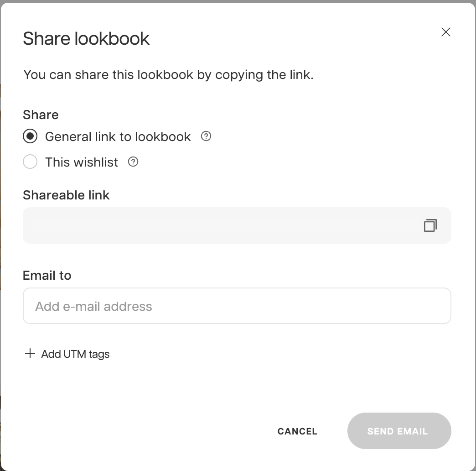Expand Add UTM tags section

click(75, 354)
